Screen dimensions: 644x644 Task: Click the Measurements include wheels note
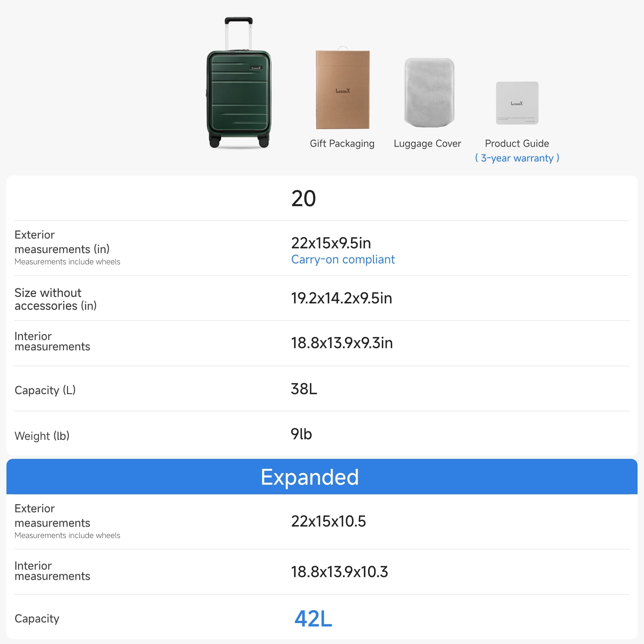pos(67,262)
